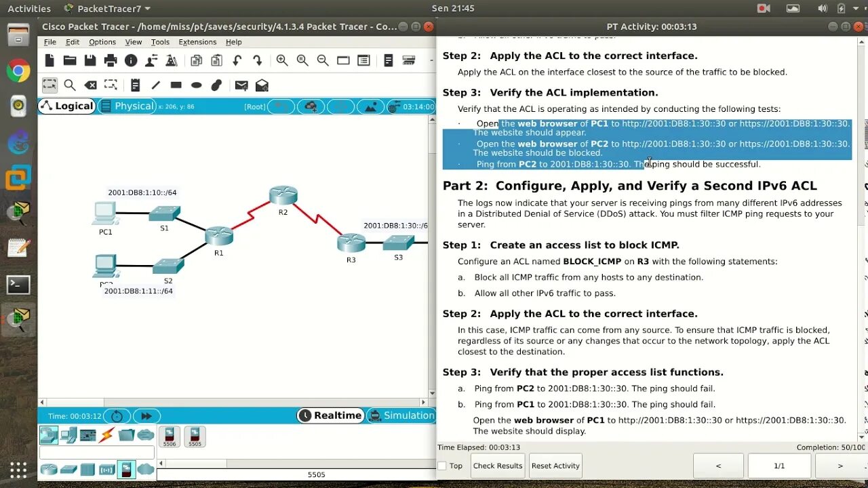The height and width of the screenshot is (488, 868).
Task: Print the workspace with the printer icon
Action: pos(111,60)
